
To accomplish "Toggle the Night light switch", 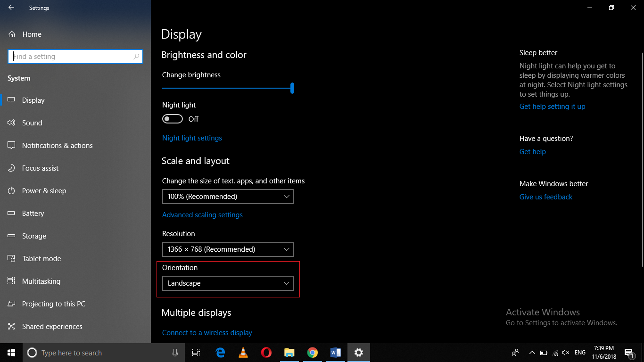I will (x=172, y=119).
